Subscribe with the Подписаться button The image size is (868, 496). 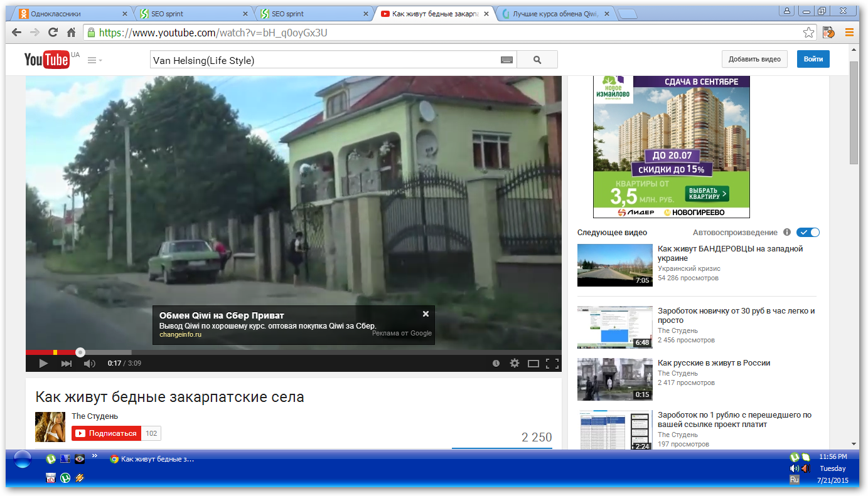click(107, 433)
